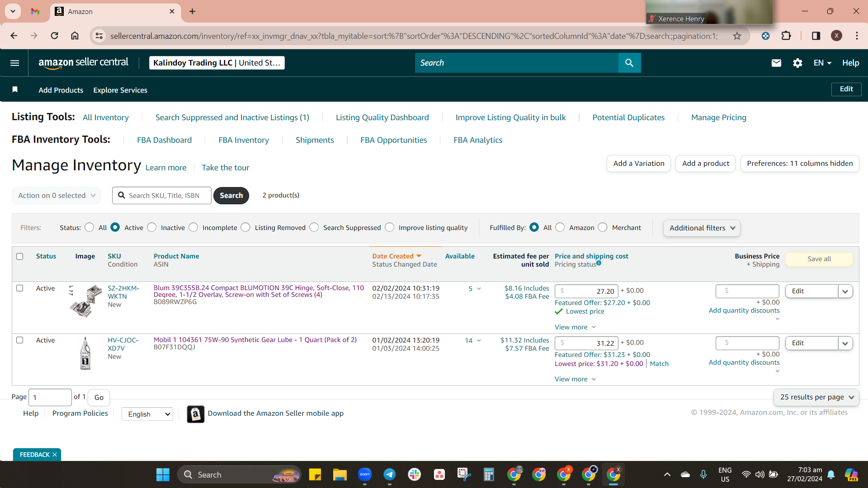This screenshot has width=868, height=488.
Task: Open the Action on 0 selected dropdown
Action: 57,195
